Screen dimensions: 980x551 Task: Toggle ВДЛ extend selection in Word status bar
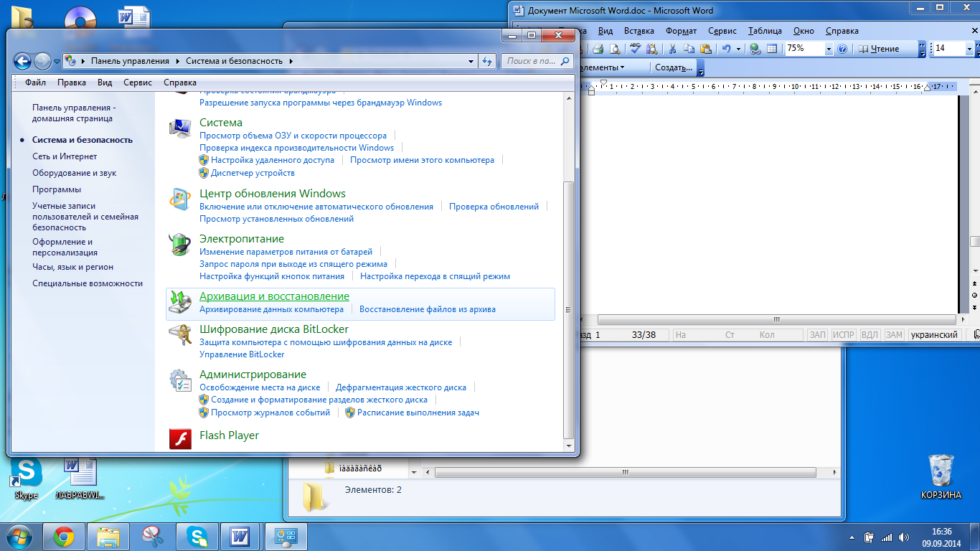[870, 334]
